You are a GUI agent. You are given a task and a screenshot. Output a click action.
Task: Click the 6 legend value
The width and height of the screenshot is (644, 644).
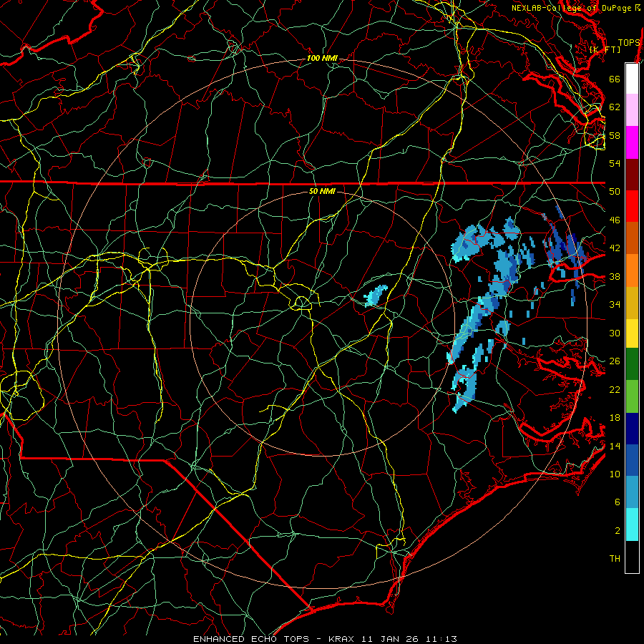(x=618, y=502)
